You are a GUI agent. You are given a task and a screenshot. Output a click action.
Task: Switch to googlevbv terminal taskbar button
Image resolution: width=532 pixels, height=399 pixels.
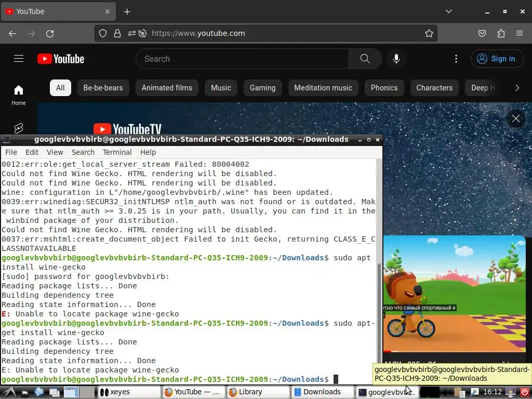tap(387, 392)
